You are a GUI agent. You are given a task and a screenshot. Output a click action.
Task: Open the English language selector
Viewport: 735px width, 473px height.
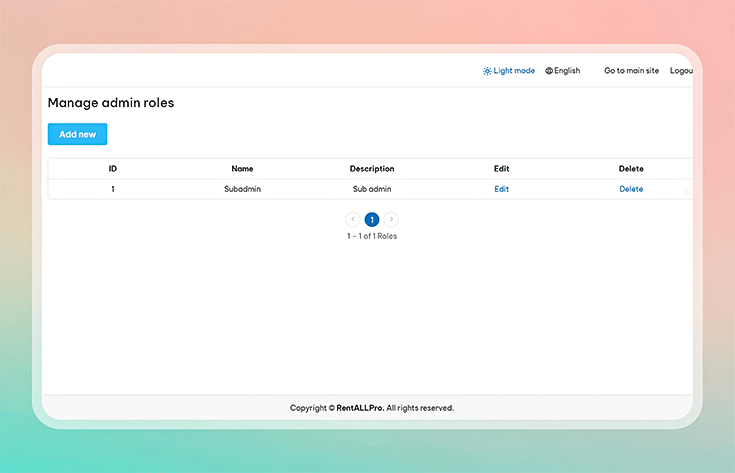coord(562,71)
